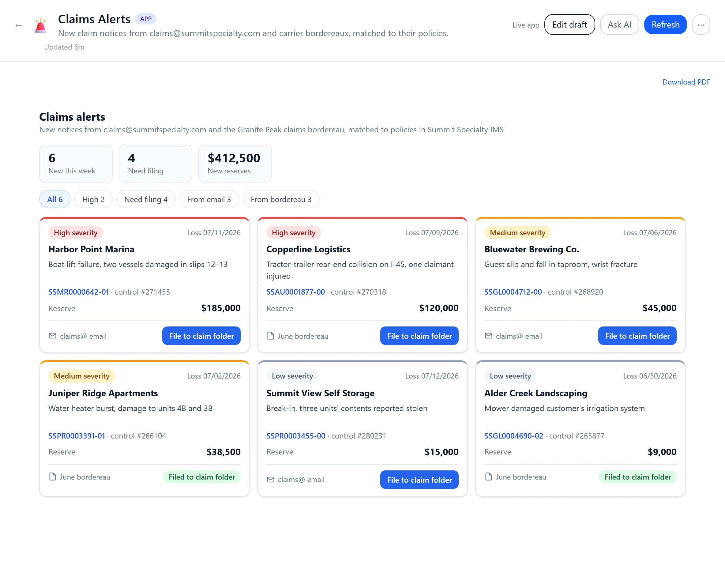The height and width of the screenshot is (588, 725).
Task: Click Filed to claim folder badge on Alder Creek
Action: point(637,477)
